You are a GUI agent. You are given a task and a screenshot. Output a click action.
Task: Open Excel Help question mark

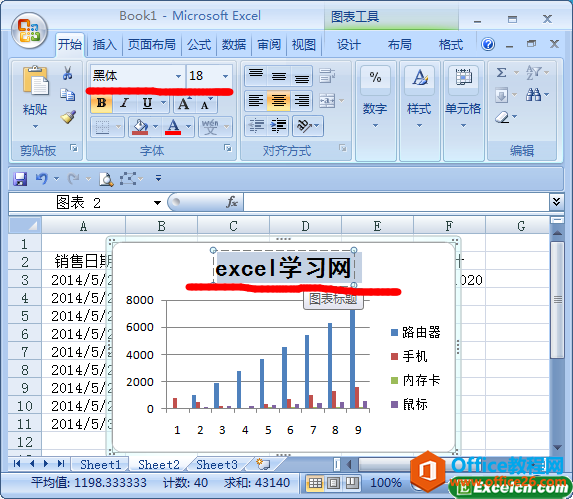pyautogui.click(x=488, y=45)
